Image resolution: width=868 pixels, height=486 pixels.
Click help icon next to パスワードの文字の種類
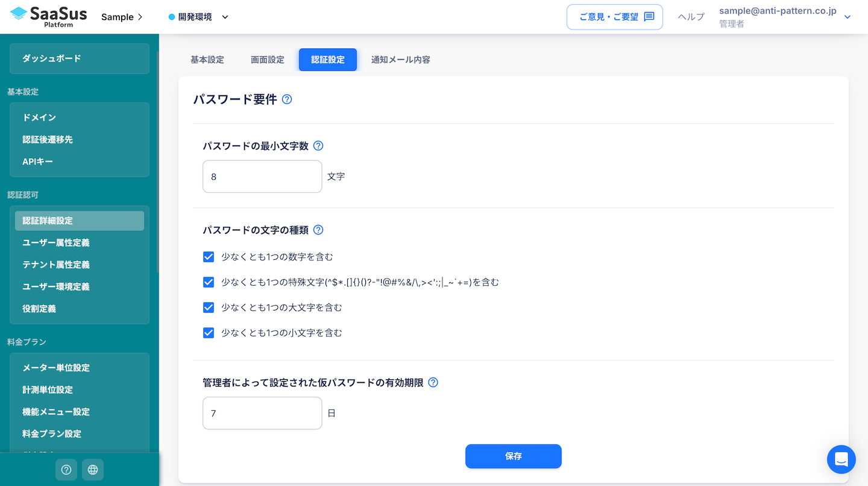coord(318,230)
